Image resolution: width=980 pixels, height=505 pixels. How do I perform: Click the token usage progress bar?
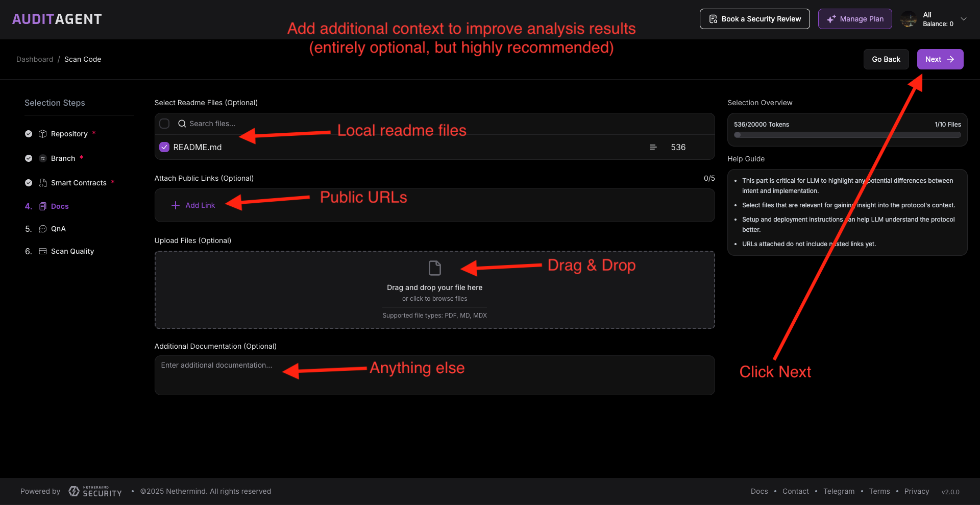pyautogui.click(x=847, y=135)
